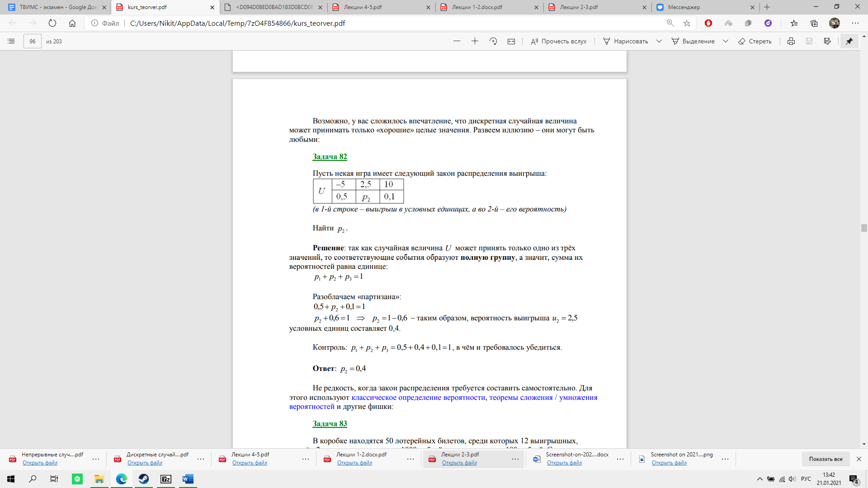Open Word from the taskbar
Viewport: 868px width, 488px height.
coord(188,479)
